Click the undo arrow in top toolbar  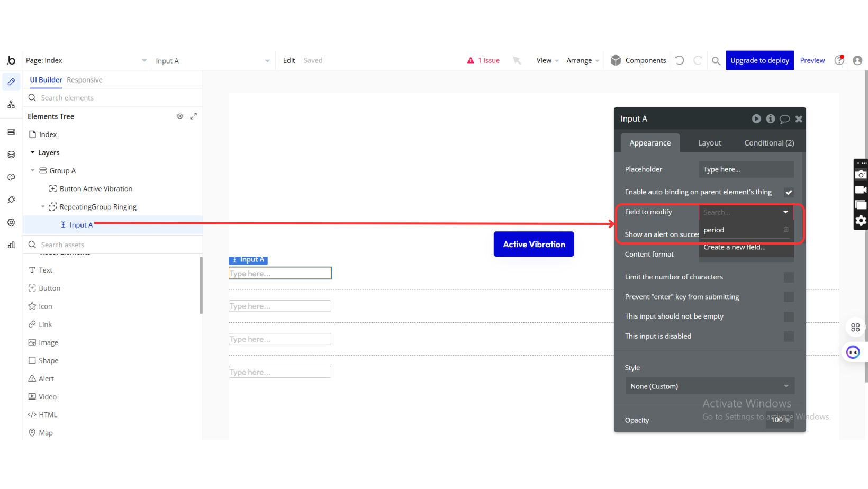tap(680, 60)
